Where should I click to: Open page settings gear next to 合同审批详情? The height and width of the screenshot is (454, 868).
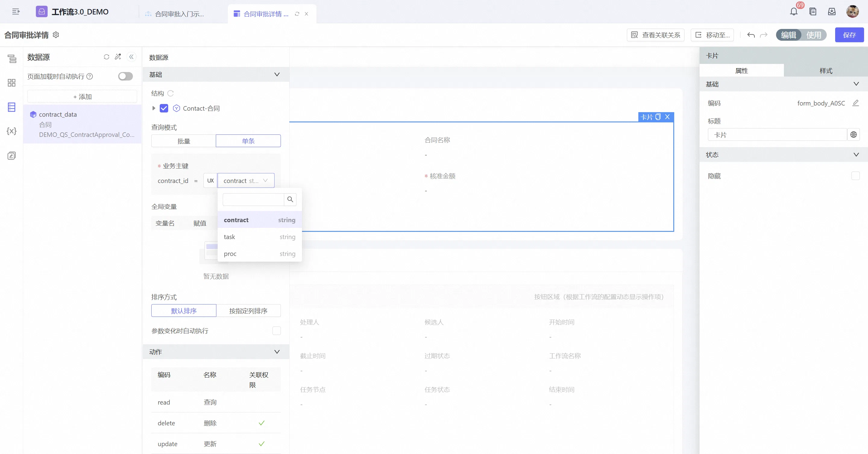56,35
